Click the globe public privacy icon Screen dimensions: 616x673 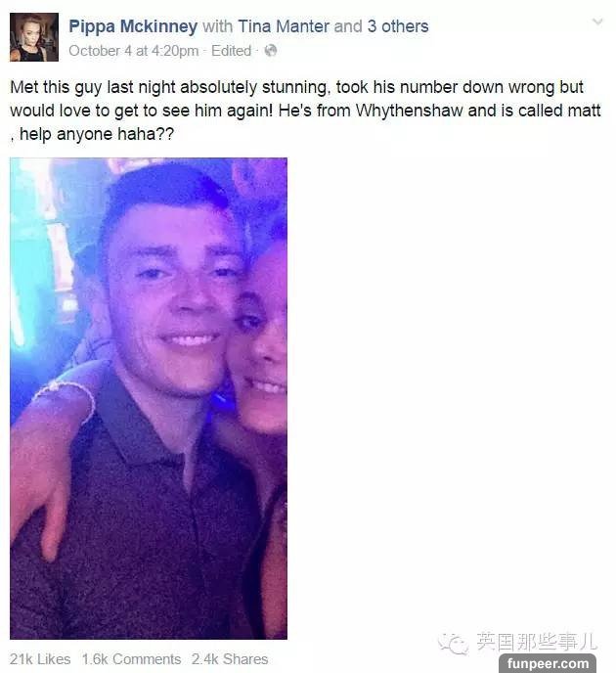[271, 51]
